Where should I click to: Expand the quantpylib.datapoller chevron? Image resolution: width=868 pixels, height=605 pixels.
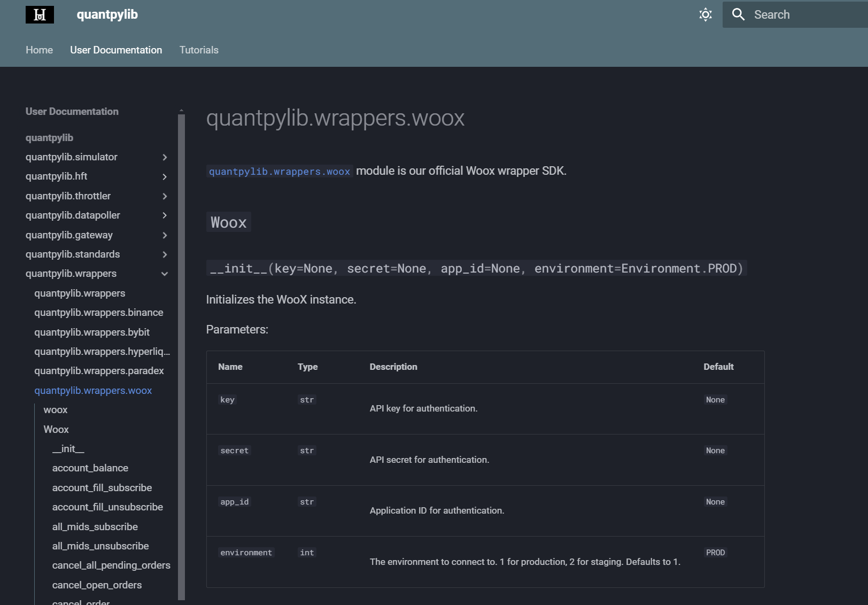coord(165,215)
